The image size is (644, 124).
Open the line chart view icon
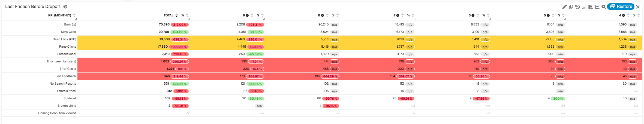(x=597, y=7)
